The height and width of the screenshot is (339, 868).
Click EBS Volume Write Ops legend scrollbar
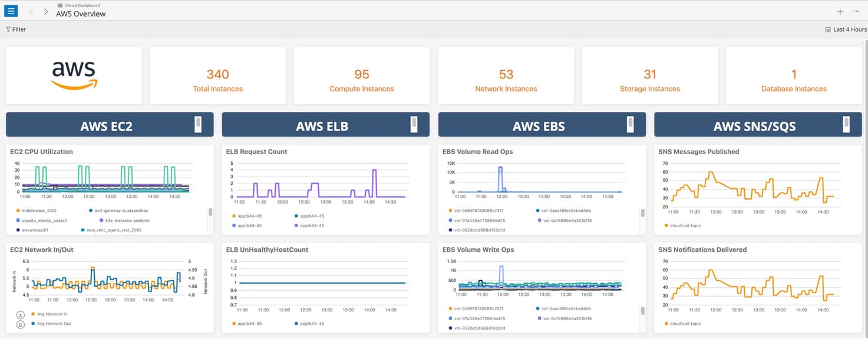tap(643, 311)
